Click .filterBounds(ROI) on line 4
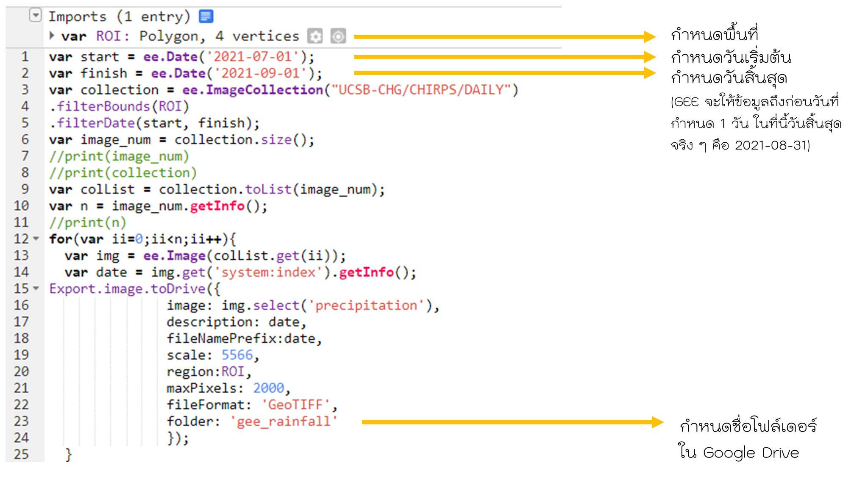The width and height of the screenshot is (868, 488). coord(119,106)
